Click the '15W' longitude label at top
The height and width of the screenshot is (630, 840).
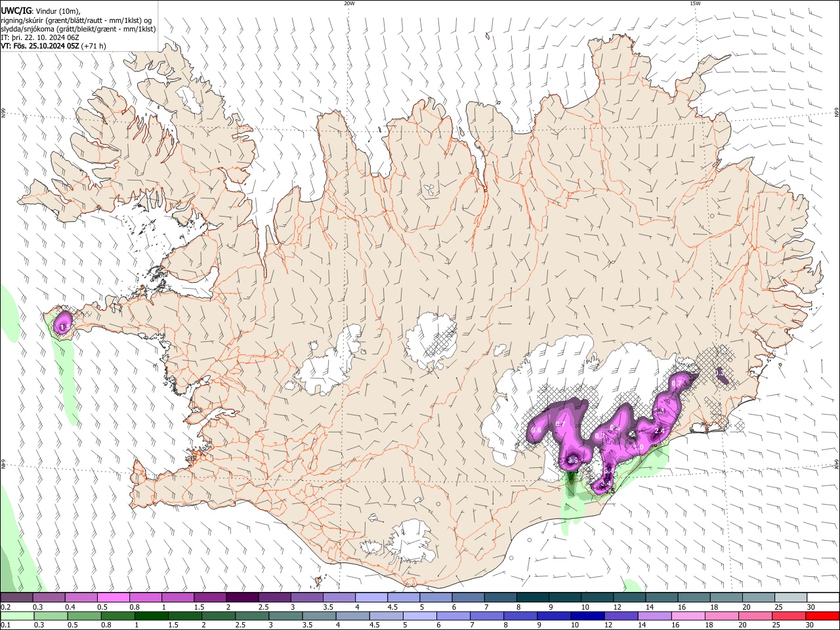tap(695, 3)
